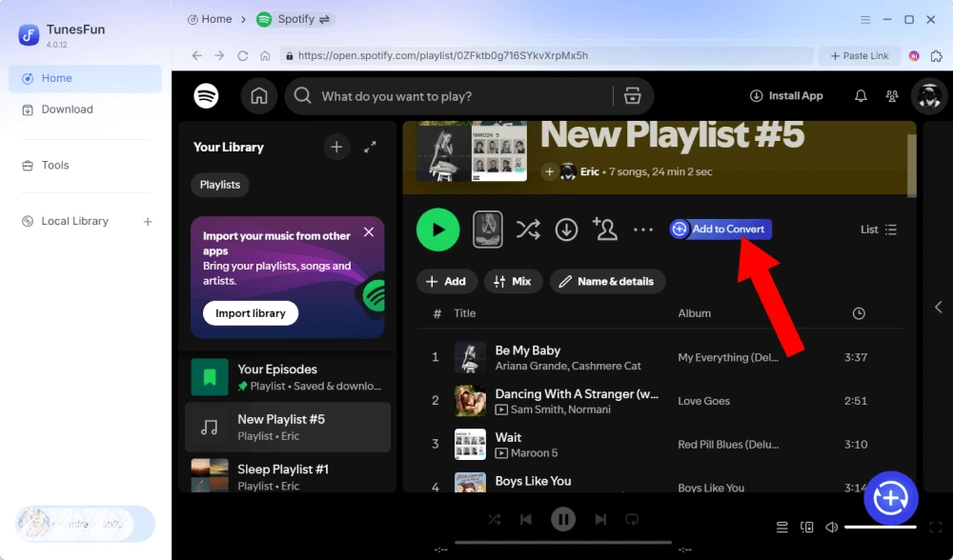
Task: Select the Playlists filter chip
Action: pyautogui.click(x=220, y=185)
